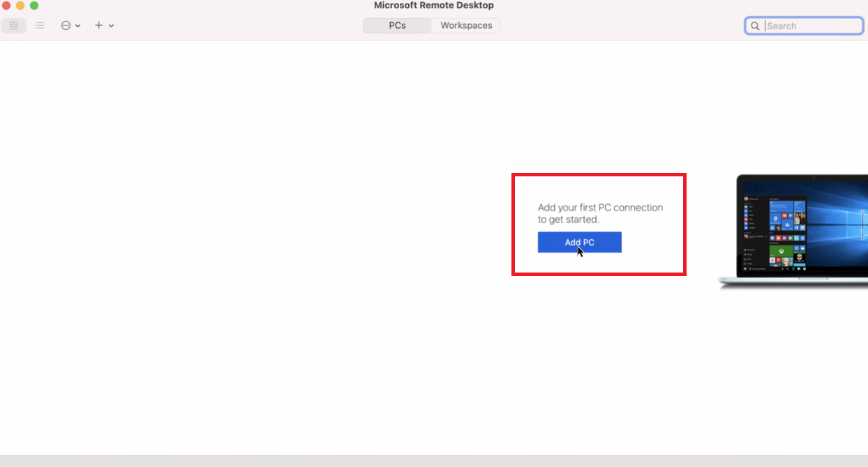Viewport: 868px width, 467px height.
Task: Click the Microsoft Remote Desktop window title
Action: coord(434,6)
